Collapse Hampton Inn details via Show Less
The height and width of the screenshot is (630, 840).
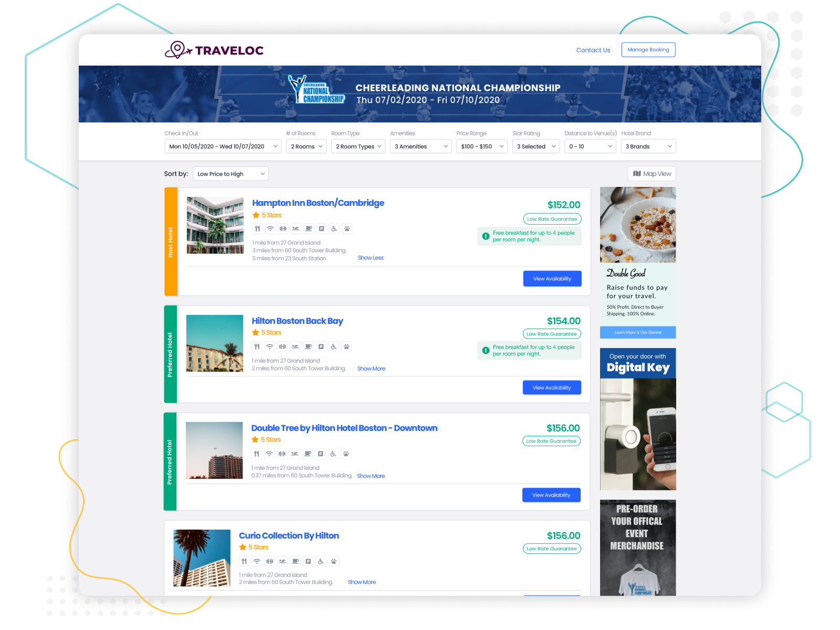tap(371, 257)
